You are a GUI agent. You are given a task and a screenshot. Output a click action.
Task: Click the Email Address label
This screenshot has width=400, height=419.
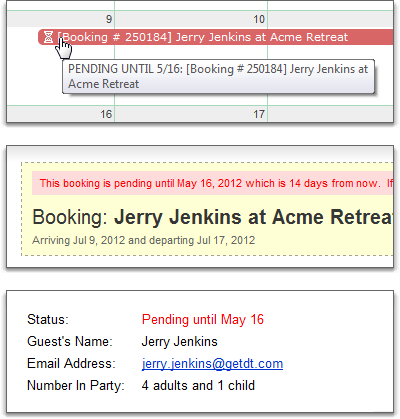pyautogui.click(x=71, y=363)
